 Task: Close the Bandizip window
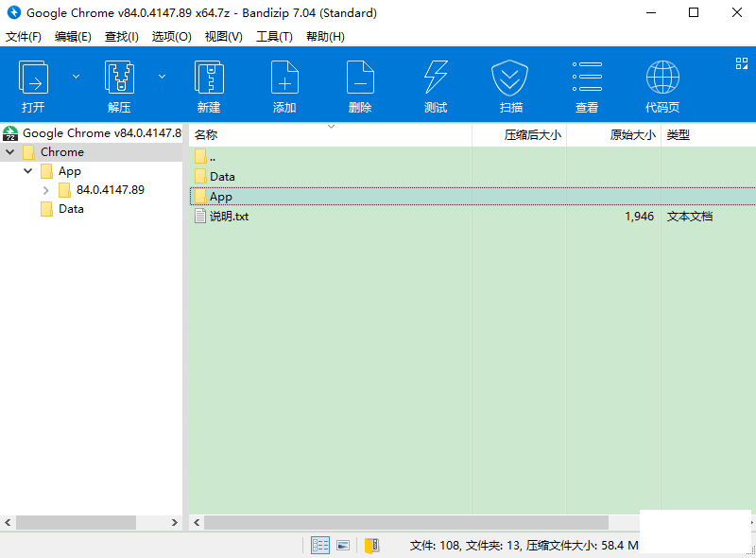[x=737, y=12]
